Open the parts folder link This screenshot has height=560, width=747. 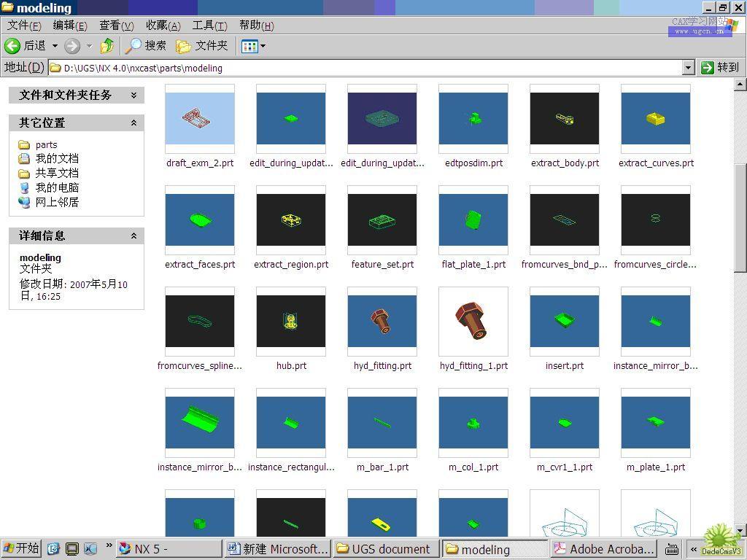tap(46, 144)
